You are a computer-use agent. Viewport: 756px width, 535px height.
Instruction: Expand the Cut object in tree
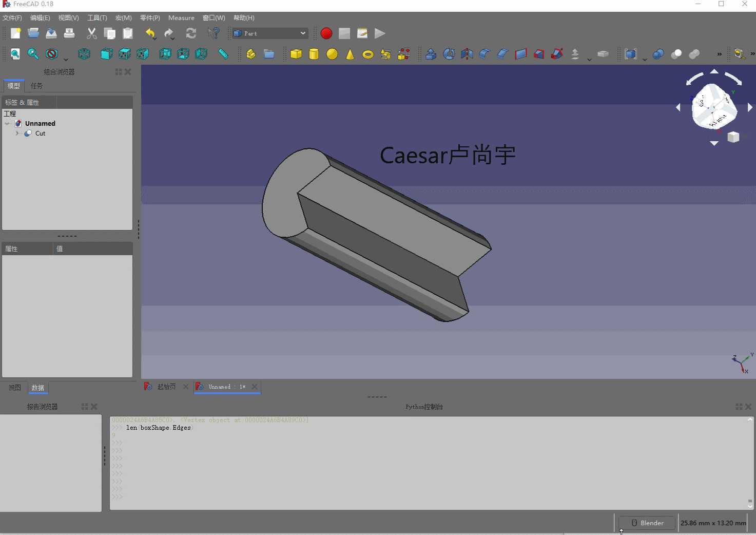pos(17,133)
